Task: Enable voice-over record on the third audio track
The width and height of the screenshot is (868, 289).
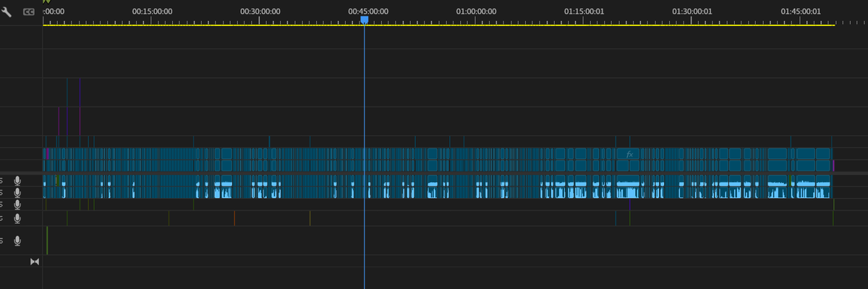Action: [x=17, y=204]
